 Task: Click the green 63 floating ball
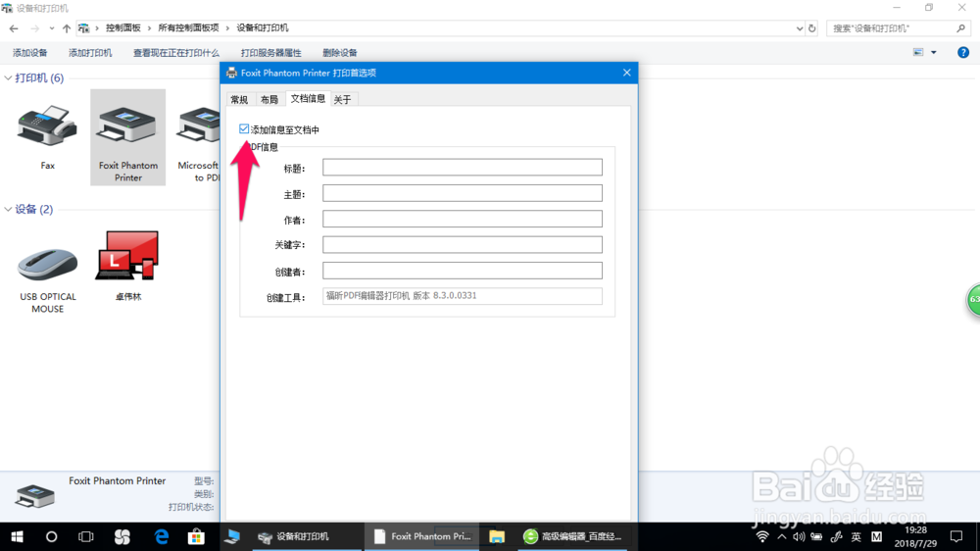(x=974, y=300)
